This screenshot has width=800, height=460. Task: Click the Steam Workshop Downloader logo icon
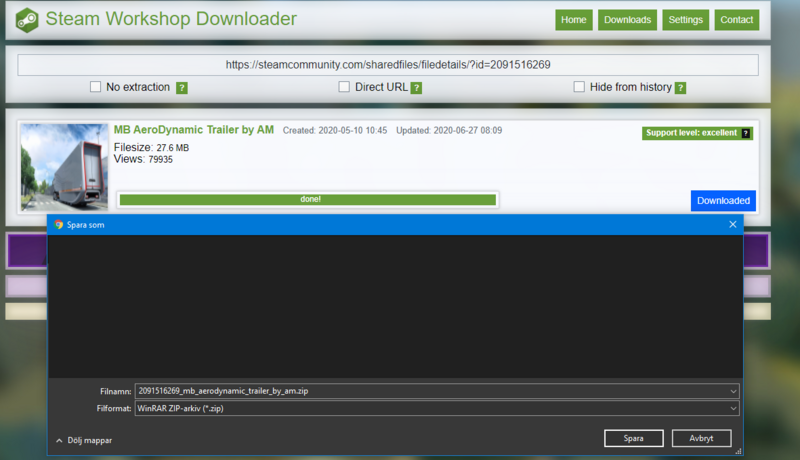27,20
